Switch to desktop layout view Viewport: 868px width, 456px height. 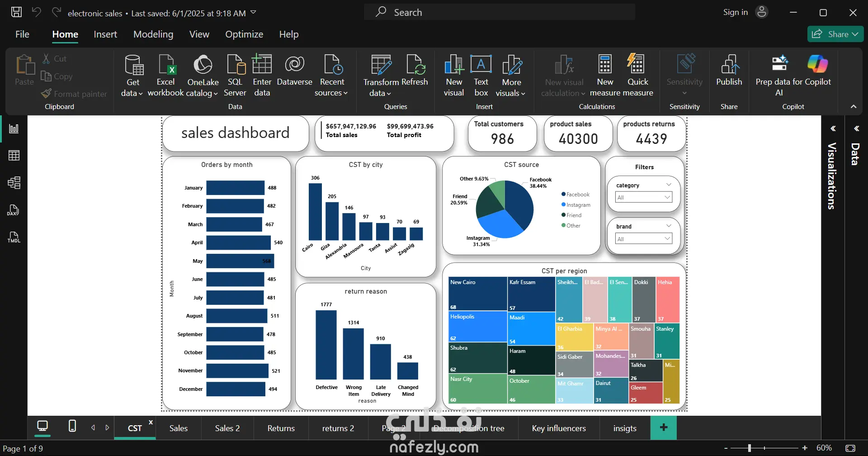pos(42,426)
